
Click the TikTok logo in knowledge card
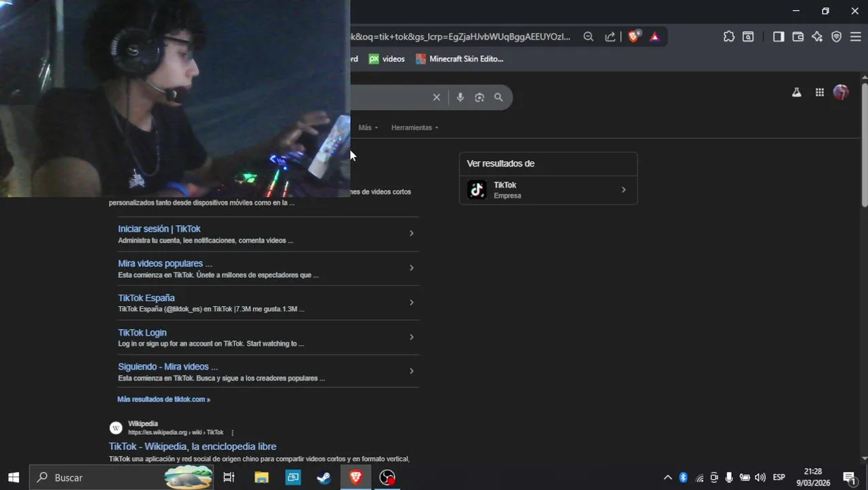(477, 190)
